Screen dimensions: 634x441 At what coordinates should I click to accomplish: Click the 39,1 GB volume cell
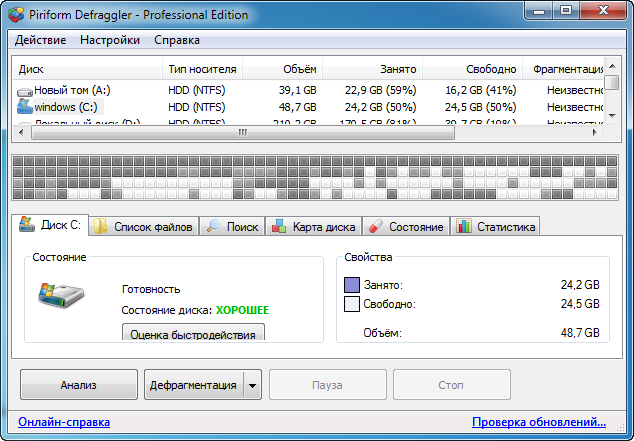coord(297,90)
